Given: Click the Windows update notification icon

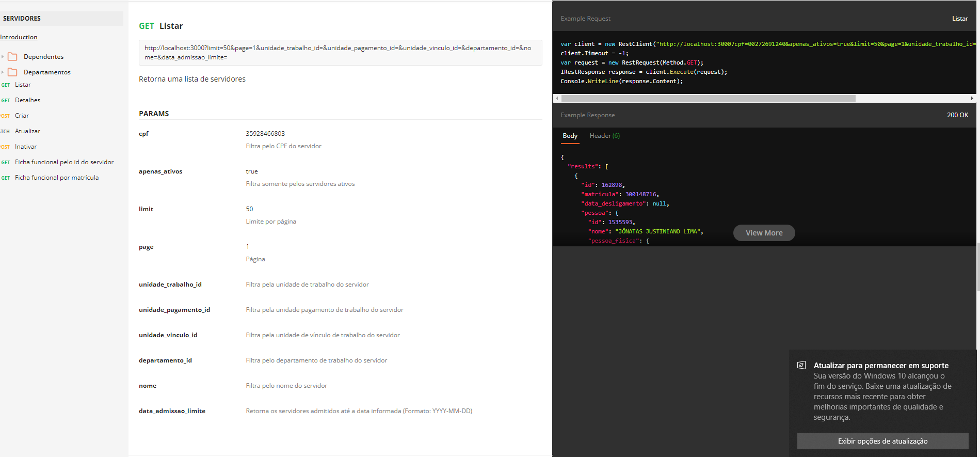Looking at the screenshot, I should 801,365.
